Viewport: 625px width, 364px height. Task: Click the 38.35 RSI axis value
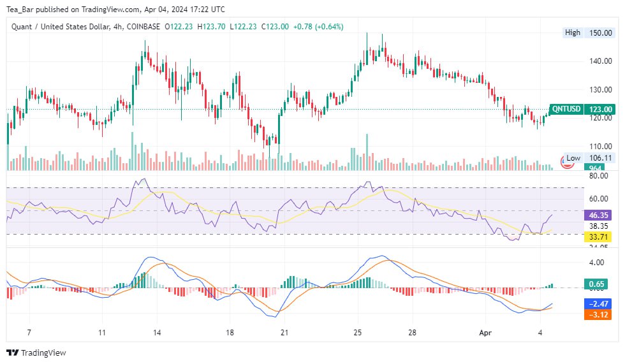pos(598,226)
